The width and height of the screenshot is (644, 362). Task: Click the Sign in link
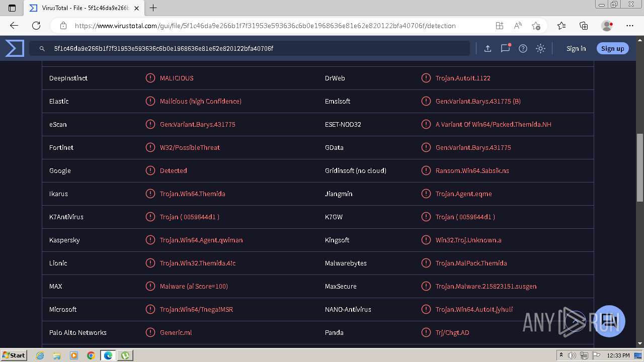[576, 48]
